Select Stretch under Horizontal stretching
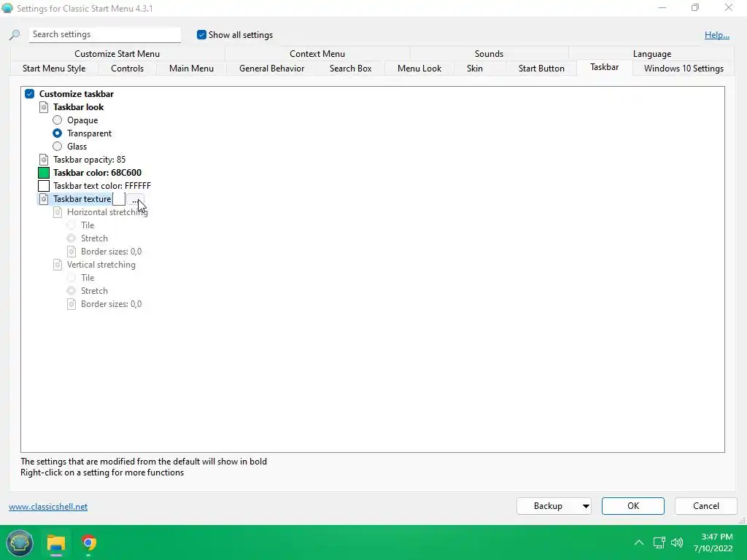The image size is (747, 560). (71, 238)
